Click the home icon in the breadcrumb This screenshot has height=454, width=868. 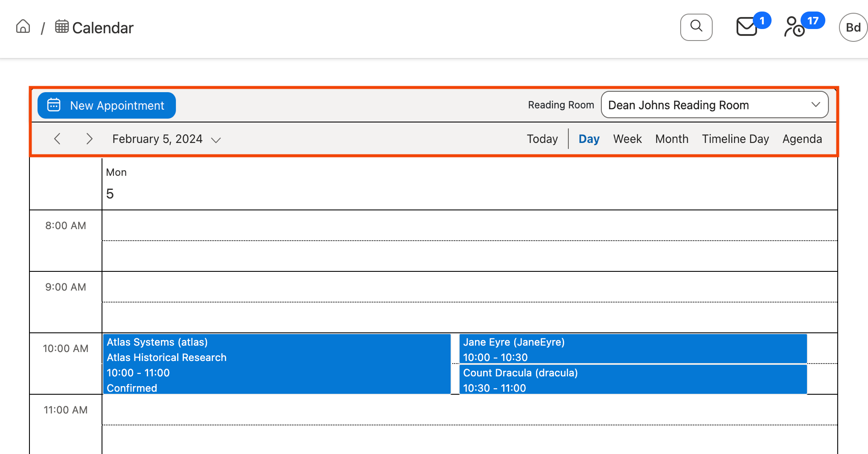[22, 26]
